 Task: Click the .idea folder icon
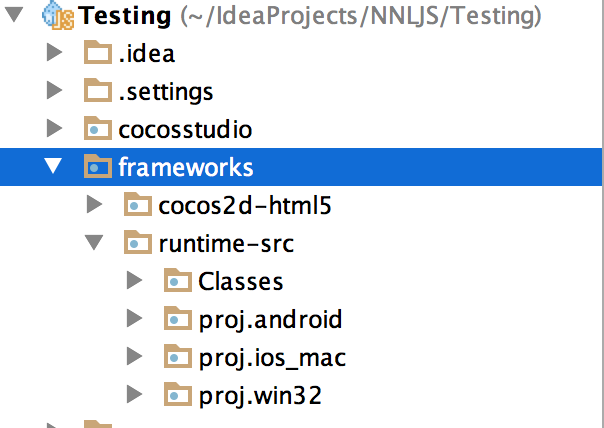point(97,54)
